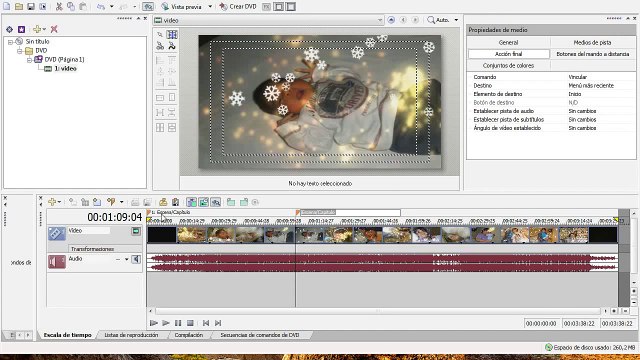The image size is (640, 360).
Task: Click the magnifier zoom icon by Auto
Action: pos(431,20)
